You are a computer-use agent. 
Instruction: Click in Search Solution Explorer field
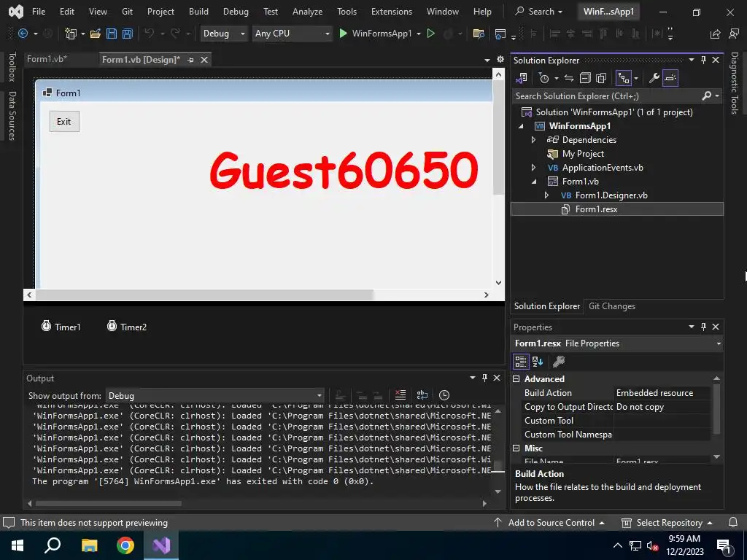[607, 96]
